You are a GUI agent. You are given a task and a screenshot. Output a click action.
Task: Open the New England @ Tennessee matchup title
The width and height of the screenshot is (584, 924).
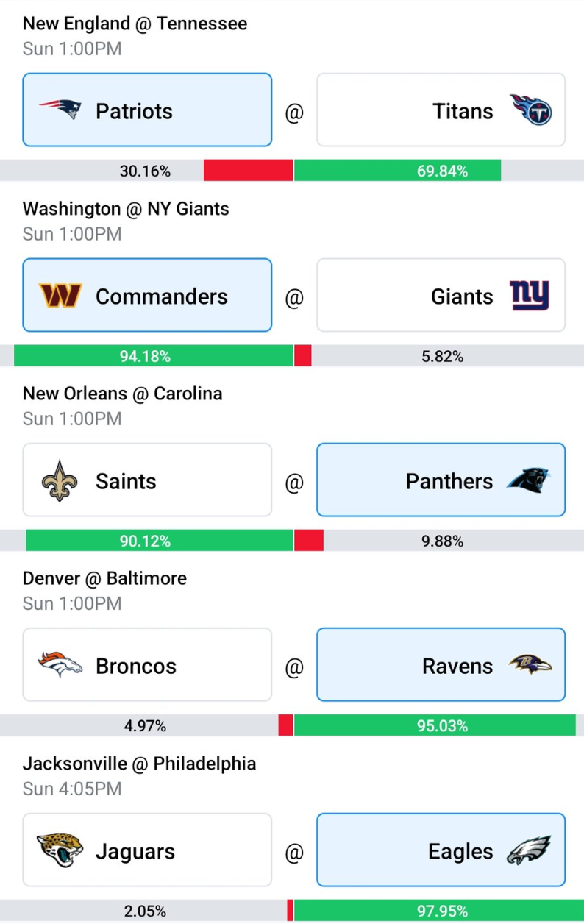(135, 24)
